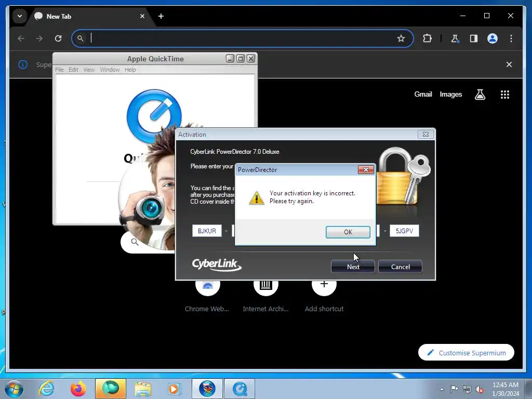
Task: Open the Chrome Web Store shortcut
Action: [207, 296]
